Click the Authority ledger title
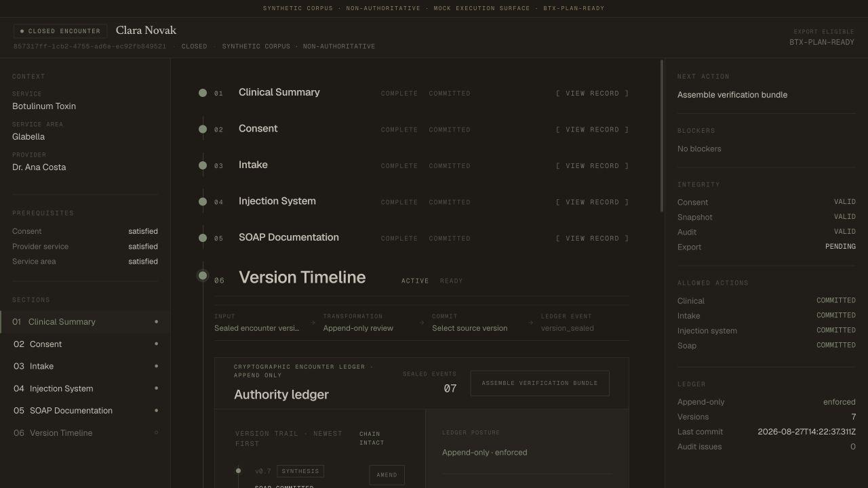 pyautogui.click(x=281, y=394)
